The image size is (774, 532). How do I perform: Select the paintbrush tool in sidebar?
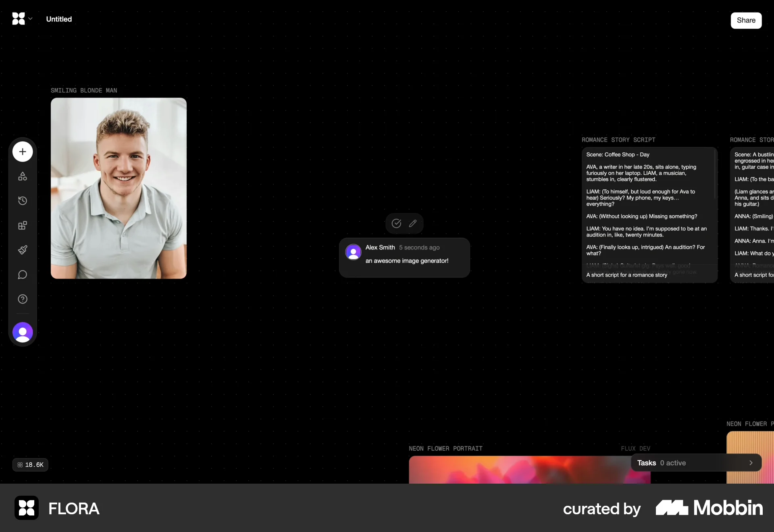click(23, 250)
